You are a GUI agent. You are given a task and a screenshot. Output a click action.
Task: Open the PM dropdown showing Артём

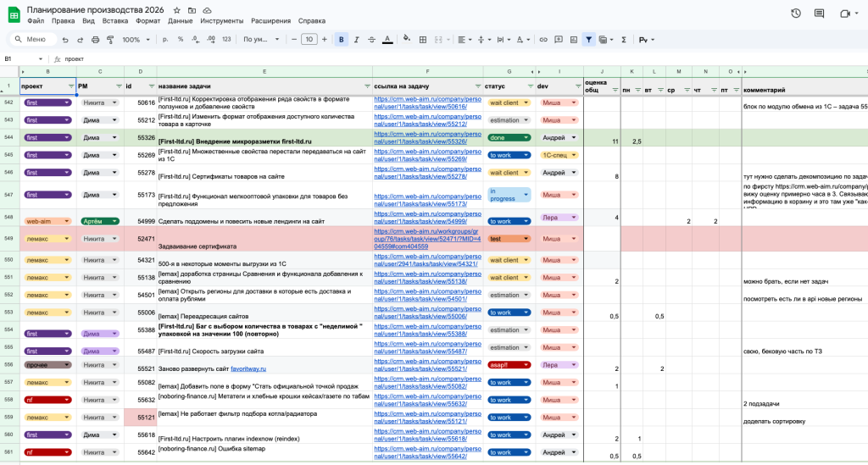click(100, 221)
